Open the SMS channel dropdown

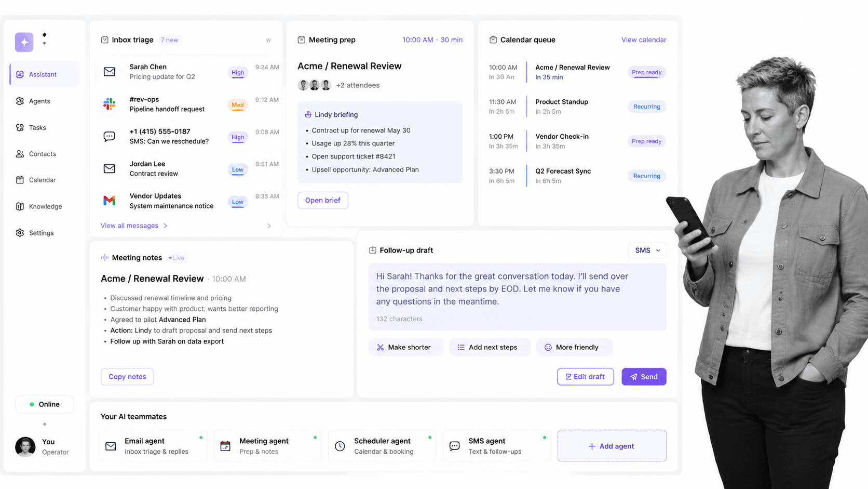(647, 250)
